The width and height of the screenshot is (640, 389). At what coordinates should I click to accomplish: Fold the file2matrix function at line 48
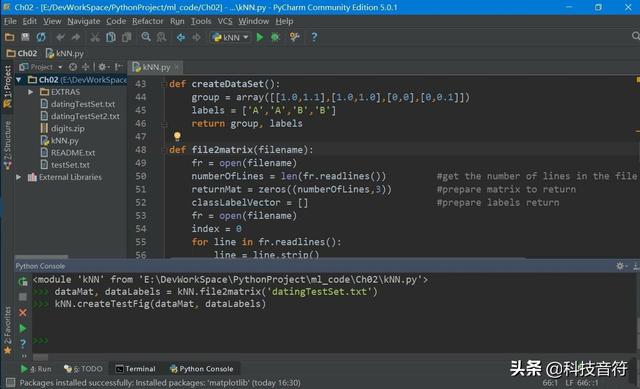pos(164,150)
